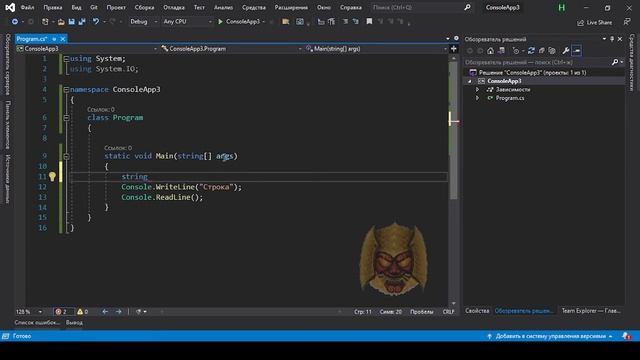640x360 pixels.
Task: Click the navigate backward toolbar arrow
Action: (15, 22)
